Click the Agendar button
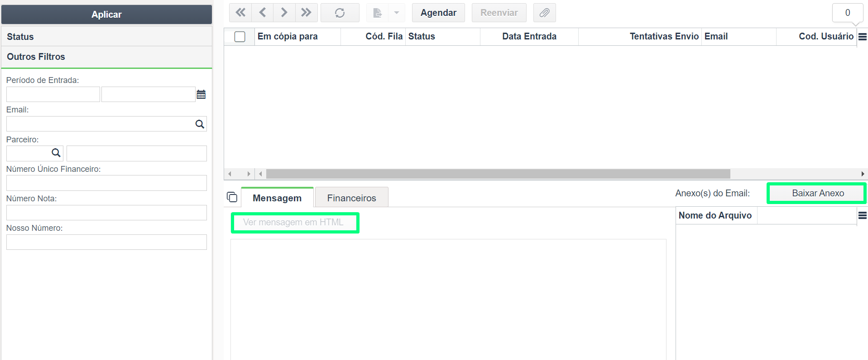868x360 pixels. click(438, 13)
